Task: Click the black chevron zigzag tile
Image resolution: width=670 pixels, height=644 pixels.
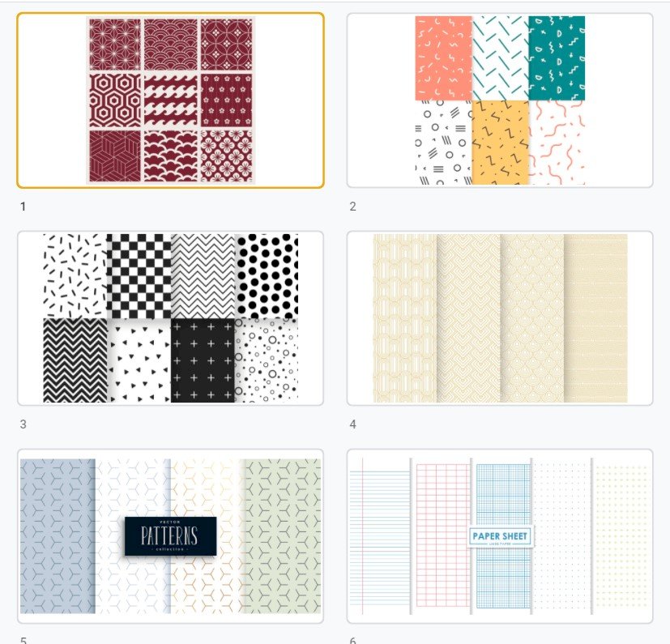Action: [75, 360]
